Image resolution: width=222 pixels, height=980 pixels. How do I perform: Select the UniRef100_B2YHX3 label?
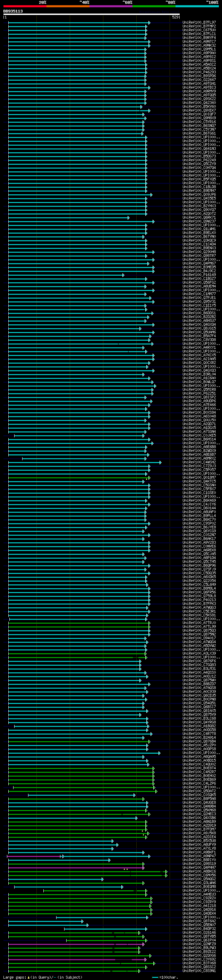[x=199, y=206]
